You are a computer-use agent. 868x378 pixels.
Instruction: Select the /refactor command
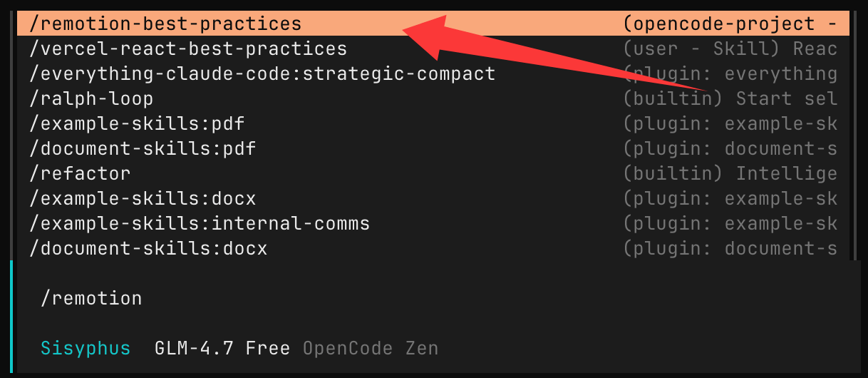80,173
